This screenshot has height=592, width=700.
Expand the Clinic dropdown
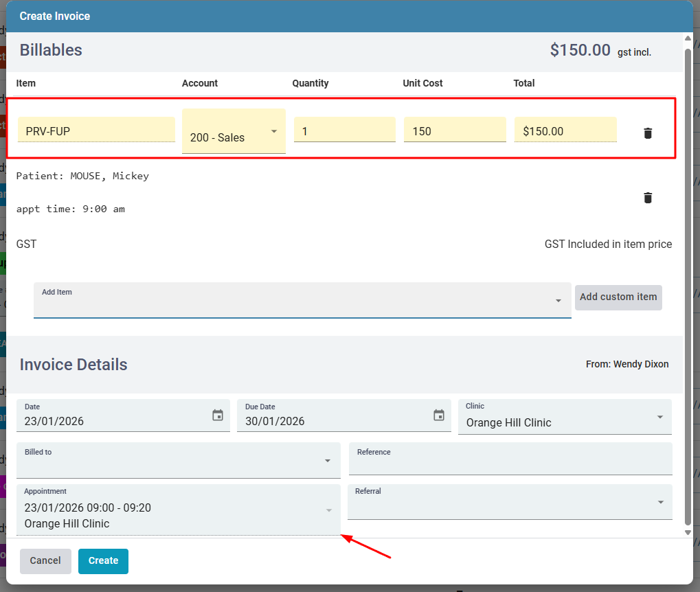coord(659,418)
